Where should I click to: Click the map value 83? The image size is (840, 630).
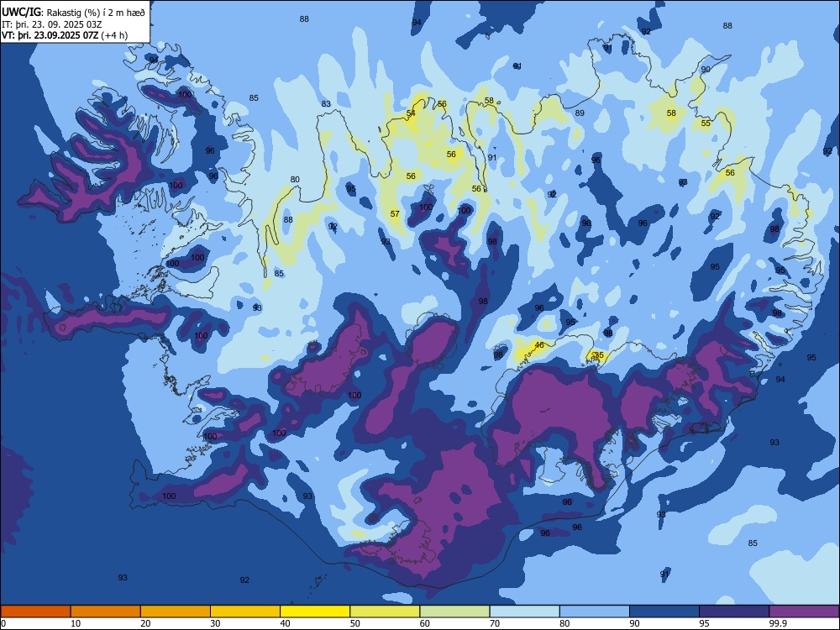(x=326, y=104)
